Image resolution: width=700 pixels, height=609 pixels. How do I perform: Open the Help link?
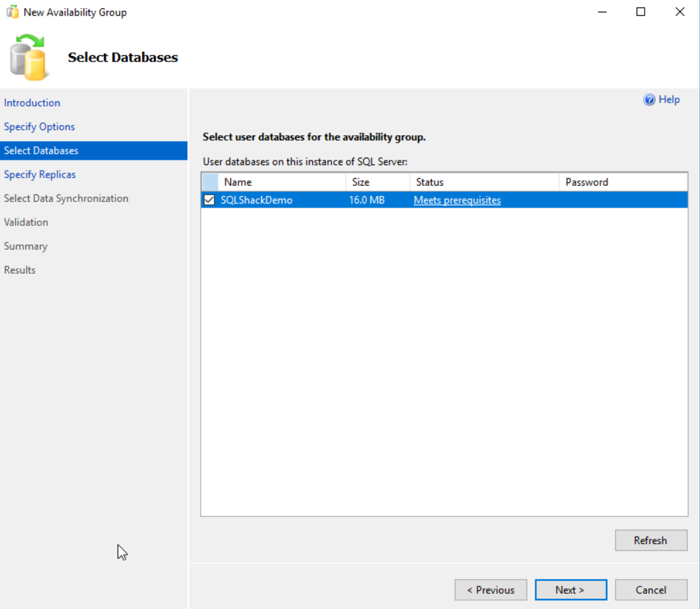[x=669, y=100]
